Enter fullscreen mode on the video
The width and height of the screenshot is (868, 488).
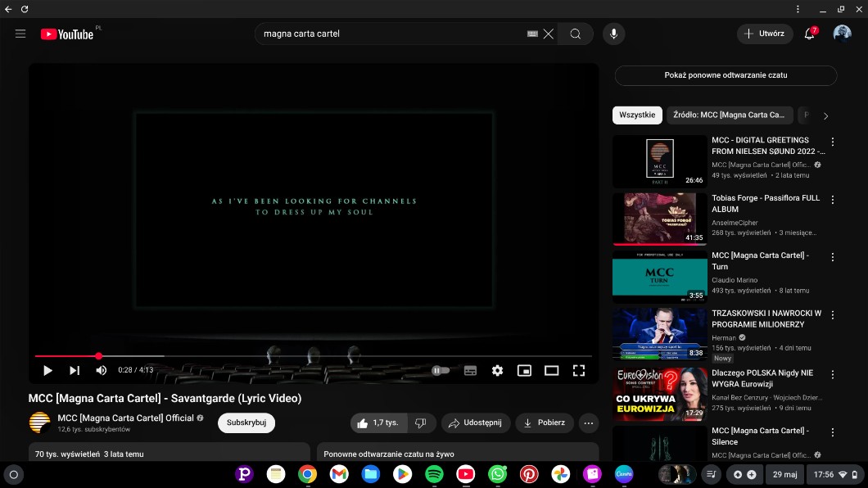click(578, 370)
